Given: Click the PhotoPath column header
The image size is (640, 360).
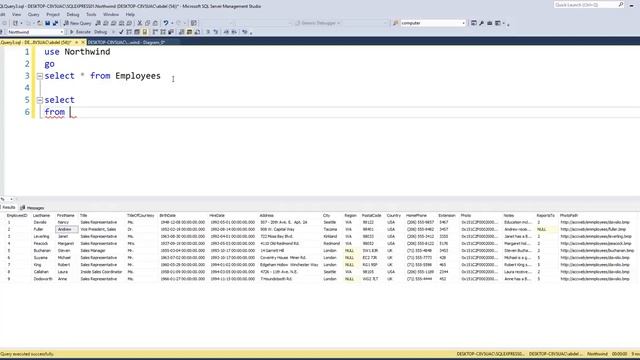Looking at the screenshot, I should pos(569,216).
